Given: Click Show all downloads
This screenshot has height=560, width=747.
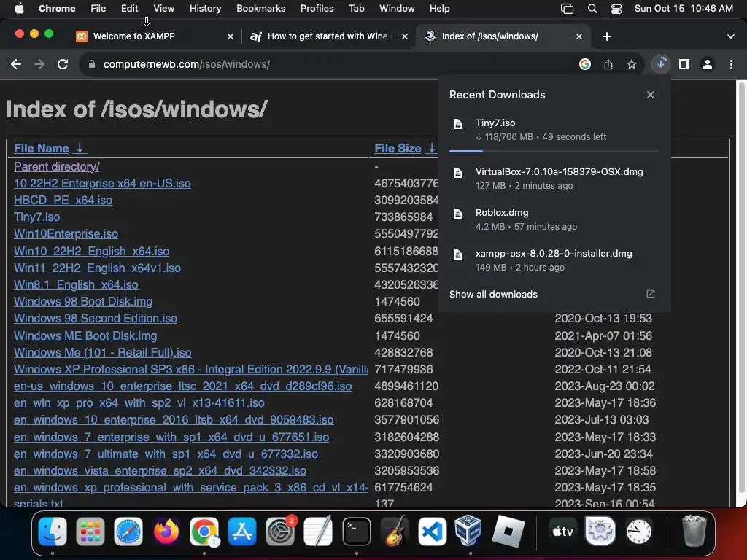Looking at the screenshot, I should click(493, 295).
